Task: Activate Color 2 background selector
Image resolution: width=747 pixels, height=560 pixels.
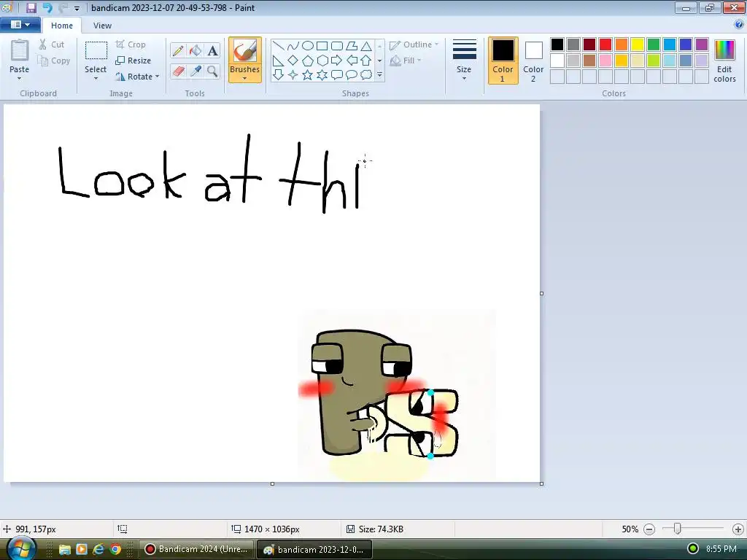Action: tap(533, 61)
